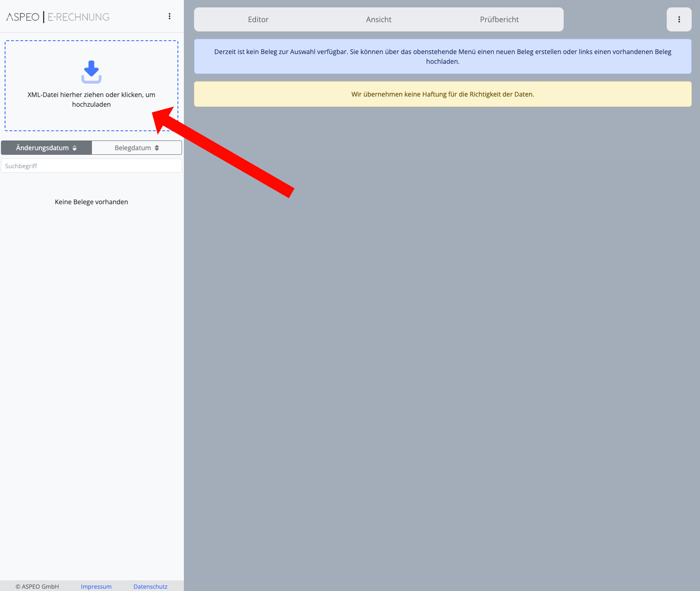Click the © ASPEO GmbH footer text
The image size is (700, 591).
point(37,586)
